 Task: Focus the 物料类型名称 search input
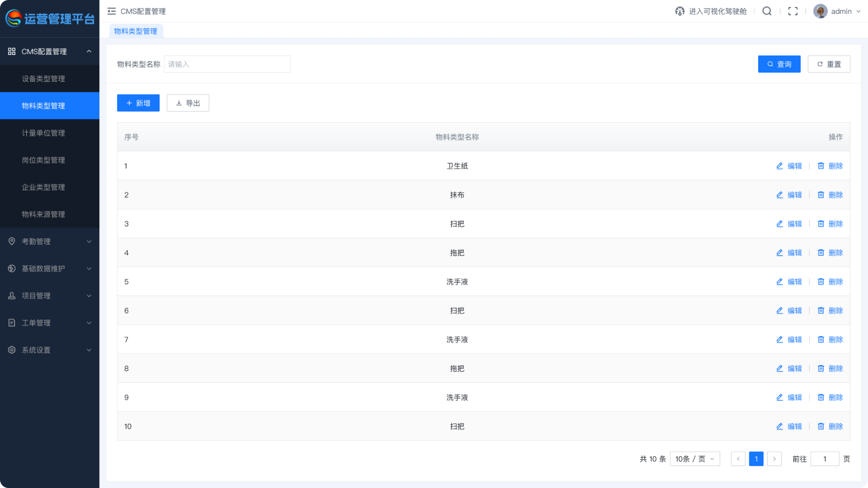227,64
